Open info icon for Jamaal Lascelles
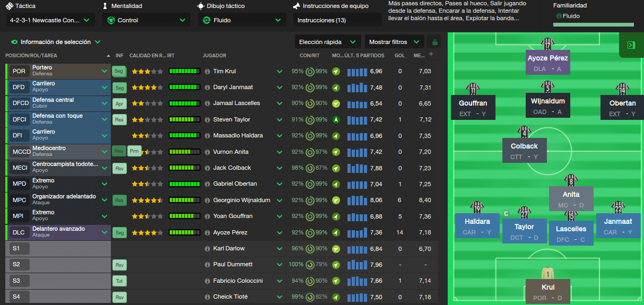The image size is (644, 305). 207,103
